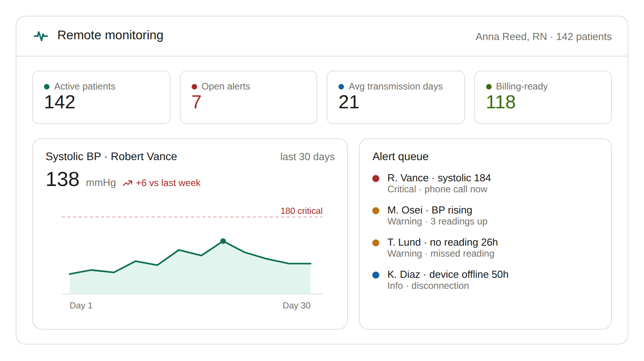Click the amber severity dot for T. Lund

coord(376,243)
